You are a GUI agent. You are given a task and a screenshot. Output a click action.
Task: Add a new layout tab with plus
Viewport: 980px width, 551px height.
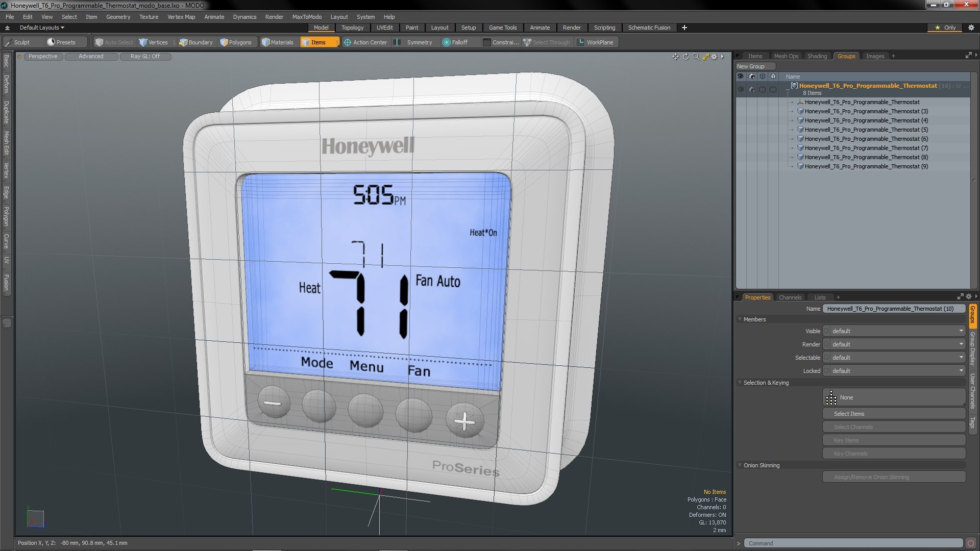[x=684, y=28]
